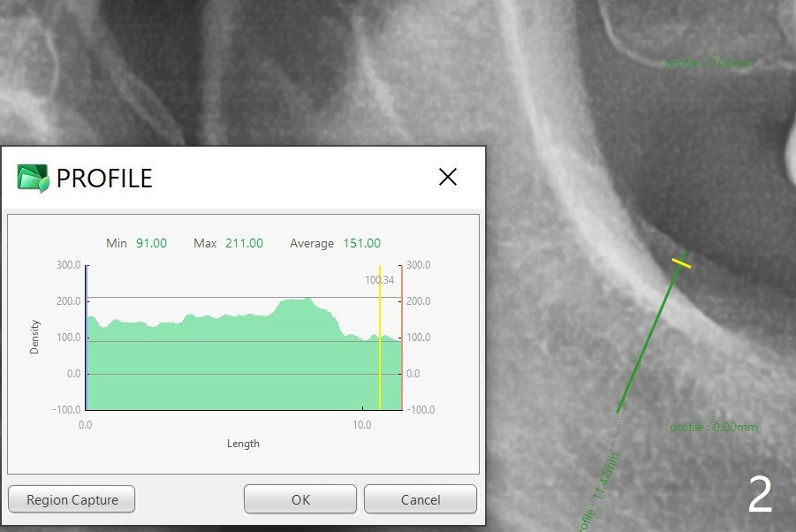Click the Average value 151.00
The width and height of the screenshot is (796, 532).
click(361, 243)
